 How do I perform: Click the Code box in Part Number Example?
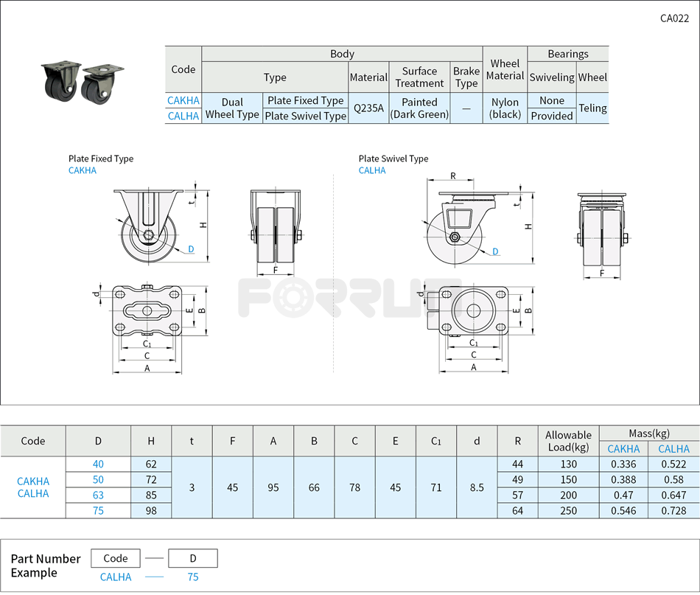coord(116,558)
